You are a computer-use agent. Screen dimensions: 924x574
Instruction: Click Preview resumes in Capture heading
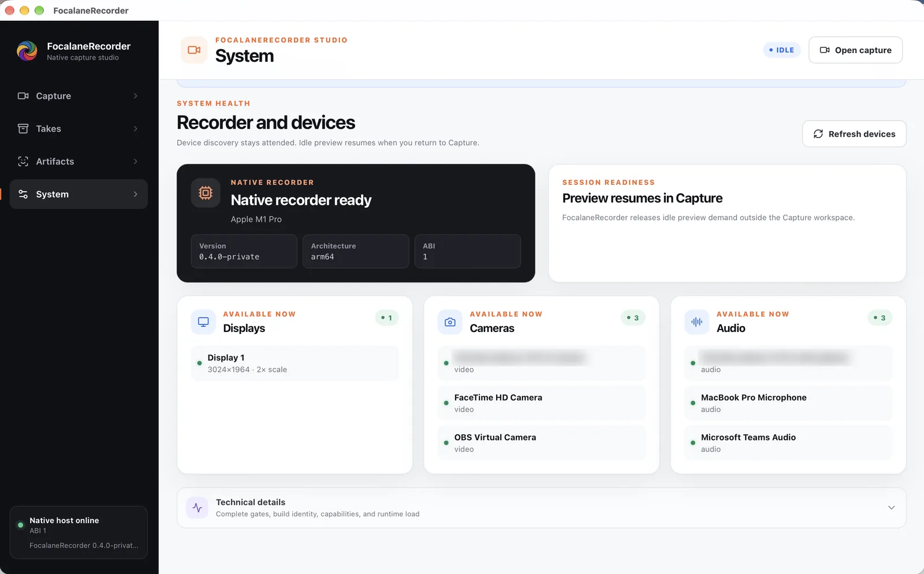pyautogui.click(x=642, y=198)
